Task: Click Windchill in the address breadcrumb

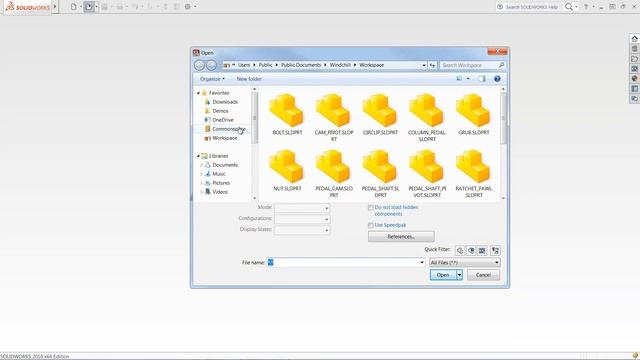Action: (x=340, y=65)
